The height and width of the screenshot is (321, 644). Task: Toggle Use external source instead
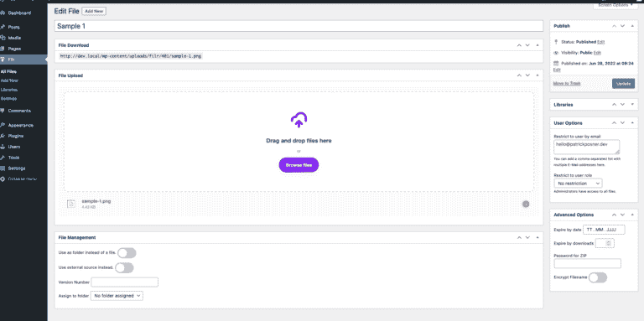(124, 267)
